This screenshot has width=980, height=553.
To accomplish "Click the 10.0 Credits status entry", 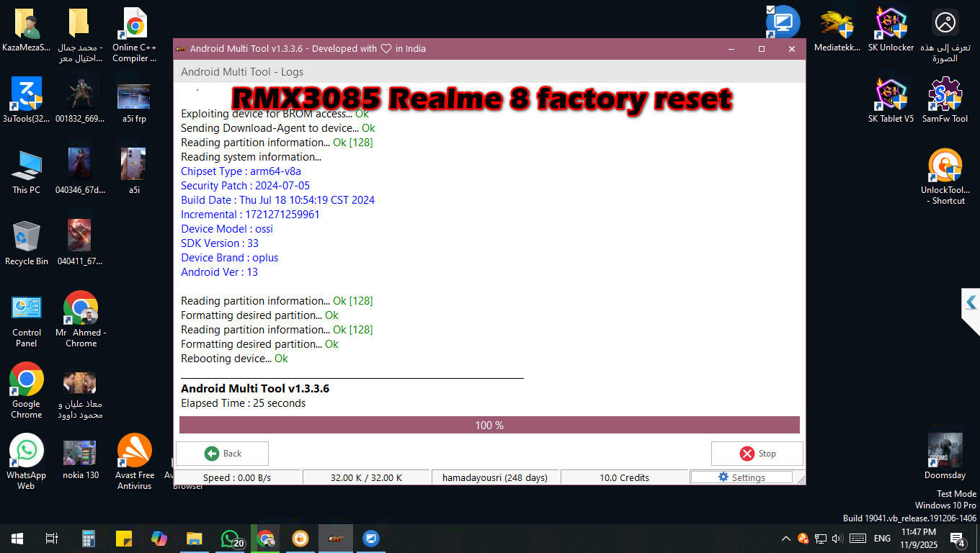I will 624,477.
